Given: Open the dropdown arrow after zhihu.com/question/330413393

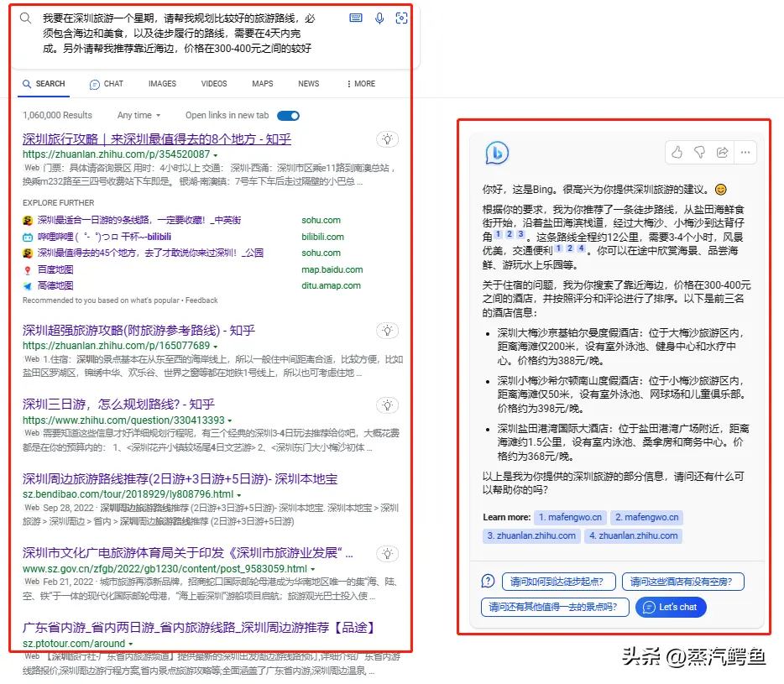Looking at the screenshot, I should click(230, 421).
